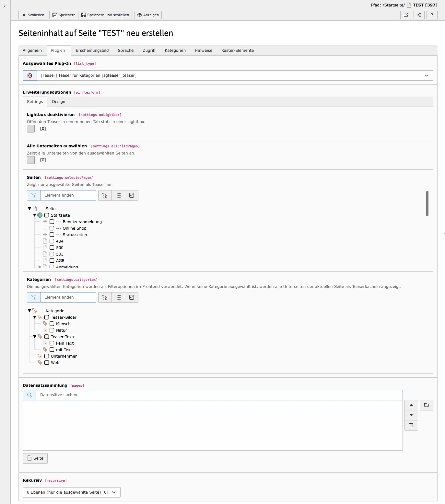Open the Rekursiv levels dropdown
Image resolution: width=445 pixels, height=504 pixels.
coord(71,492)
